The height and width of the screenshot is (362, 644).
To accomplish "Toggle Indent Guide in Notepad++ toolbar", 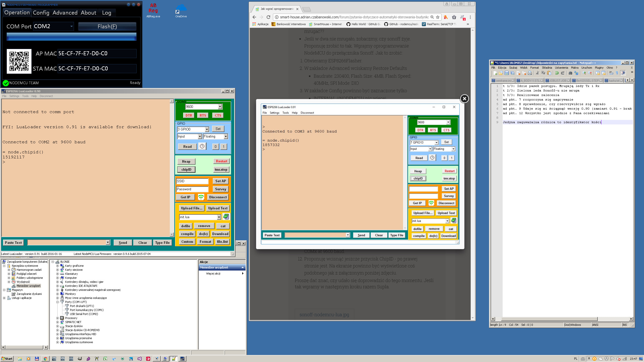I will pyautogui.click(x=623, y=73).
